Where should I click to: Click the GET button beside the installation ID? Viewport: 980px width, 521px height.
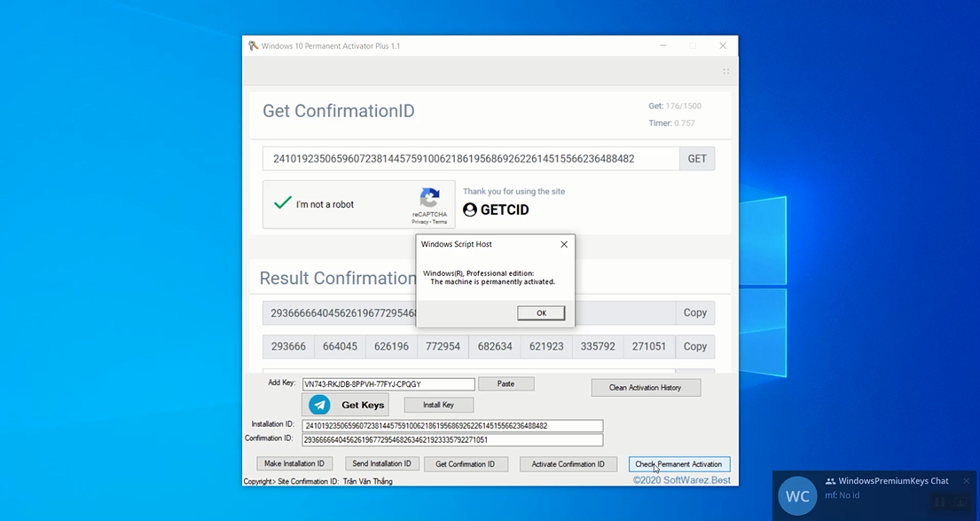(x=697, y=159)
